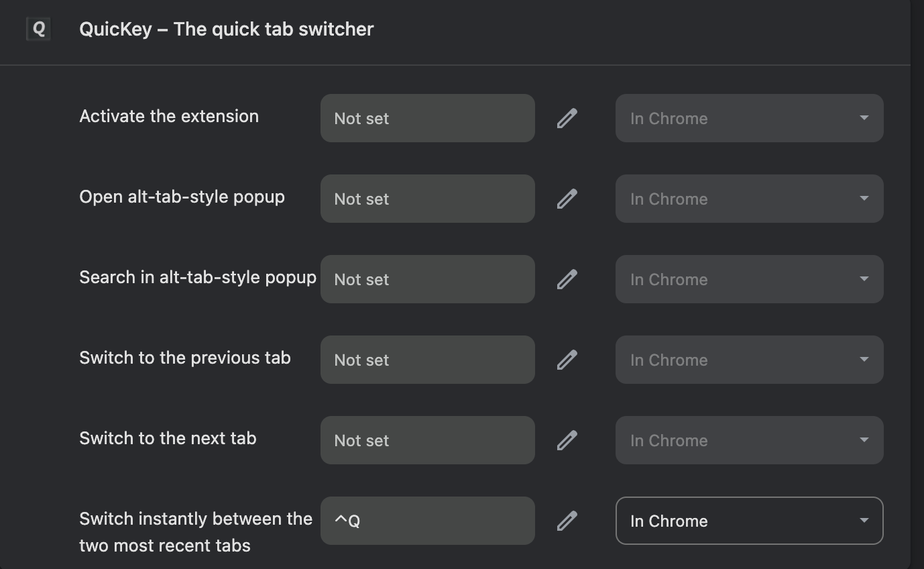
Task: Open In Chrome dropdown for recent tabs shortcut
Action: [749, 521]
